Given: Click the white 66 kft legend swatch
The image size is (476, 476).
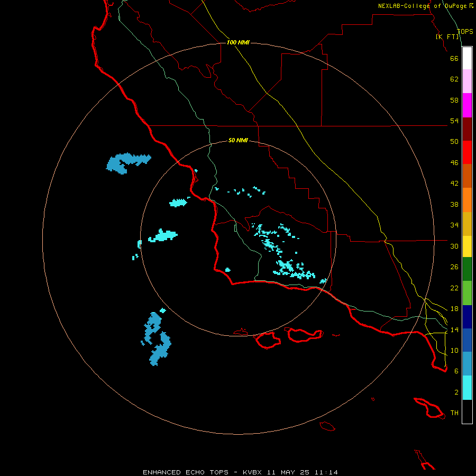Looking at the screenshot, I should coord(467,58).
